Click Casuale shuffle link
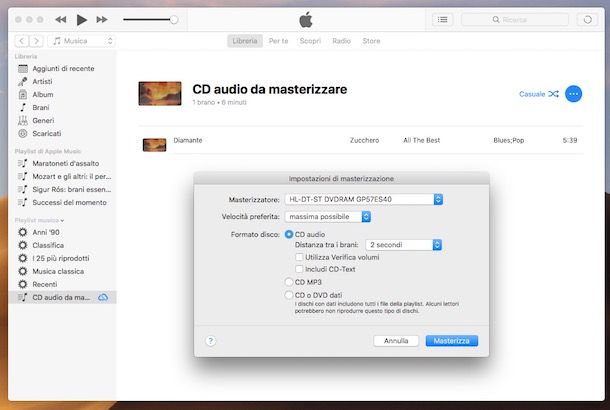610x410 pixels. [x=538, y=94]
